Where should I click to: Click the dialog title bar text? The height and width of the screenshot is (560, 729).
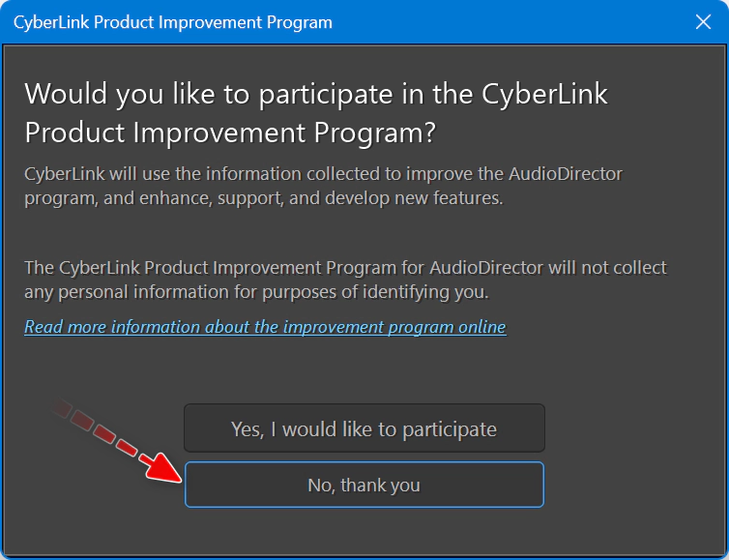(173, 22)
